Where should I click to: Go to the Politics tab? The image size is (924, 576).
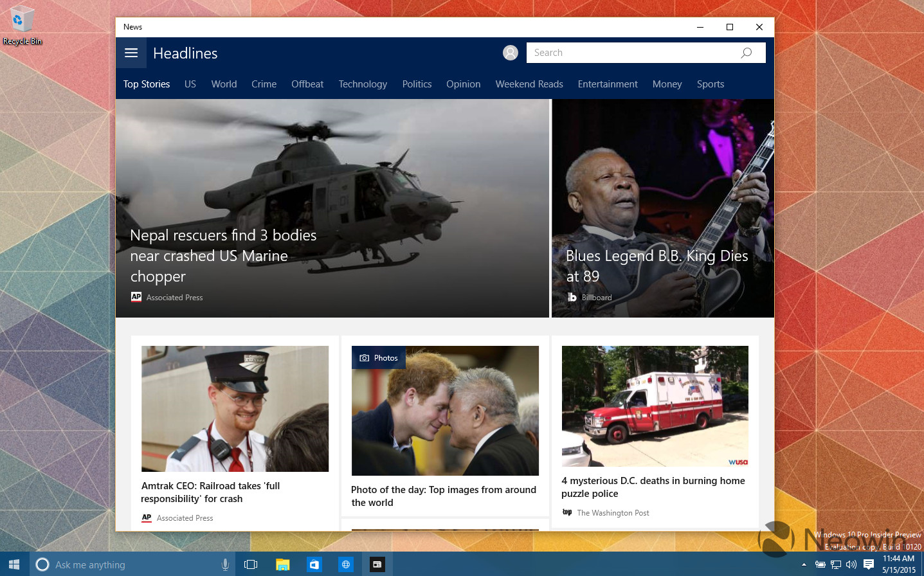(x=417, y=84)
